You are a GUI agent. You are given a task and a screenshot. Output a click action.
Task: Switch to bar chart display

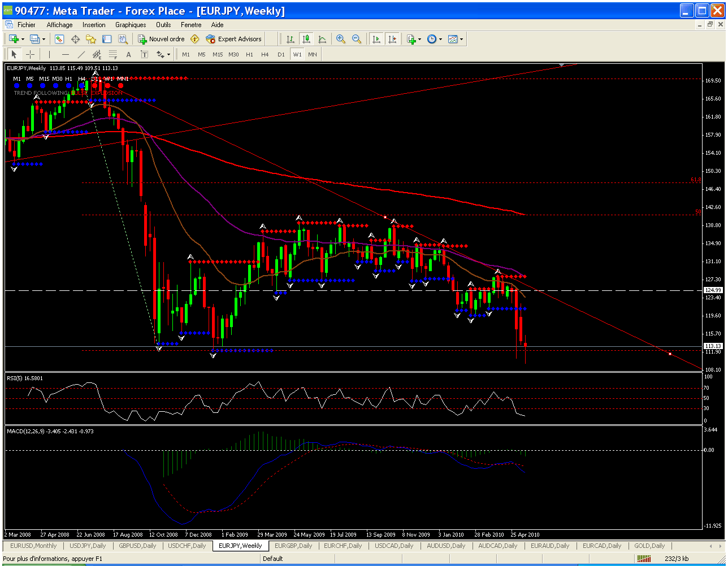coord(290,39)
